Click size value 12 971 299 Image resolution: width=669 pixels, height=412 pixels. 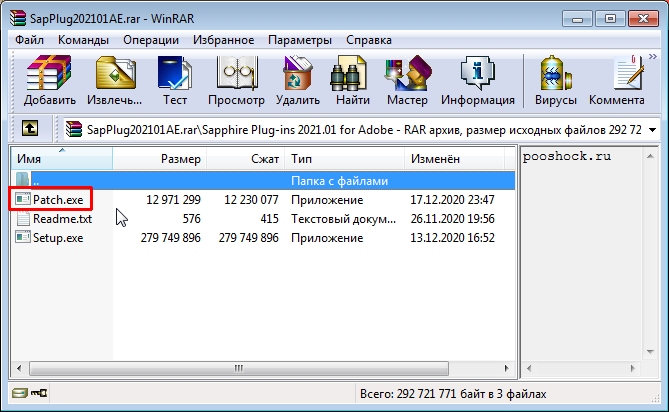173,200
